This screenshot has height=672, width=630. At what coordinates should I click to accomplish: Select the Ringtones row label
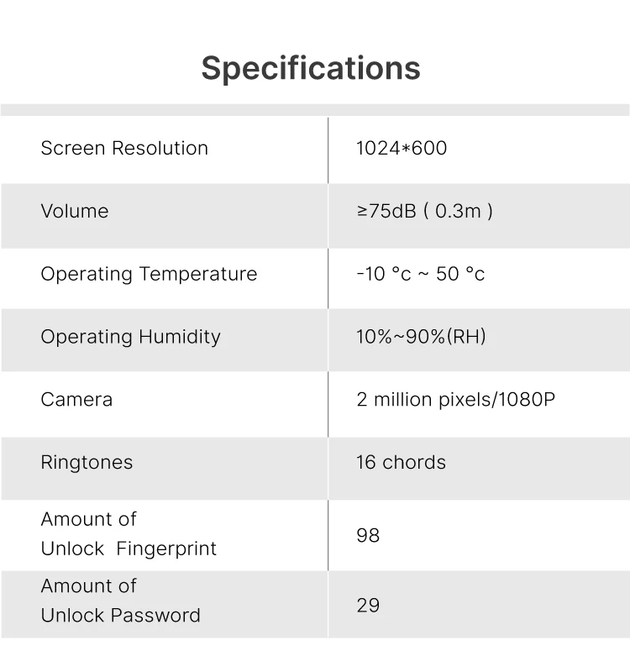pyautogui.click(x=87, y=463)
